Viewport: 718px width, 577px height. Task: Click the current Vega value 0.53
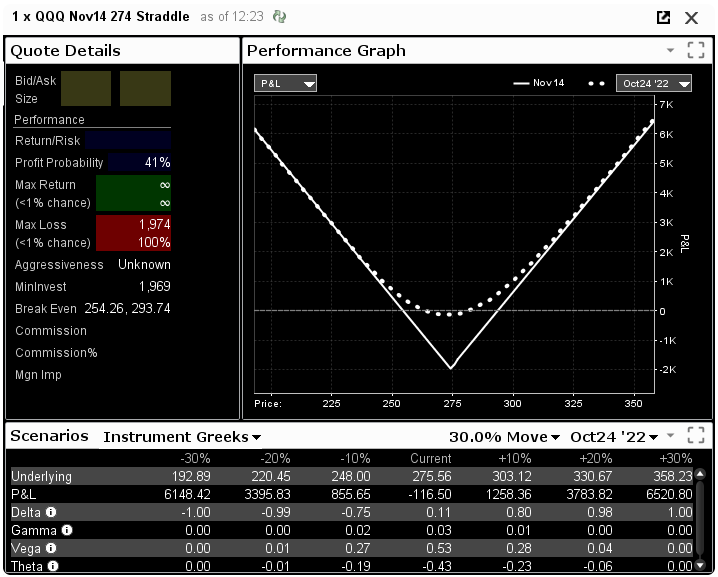click(438, 548)
